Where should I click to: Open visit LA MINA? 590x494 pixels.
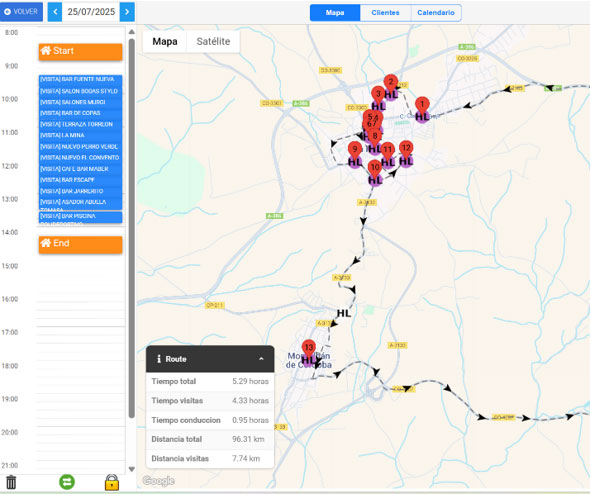tap(81, 135)
